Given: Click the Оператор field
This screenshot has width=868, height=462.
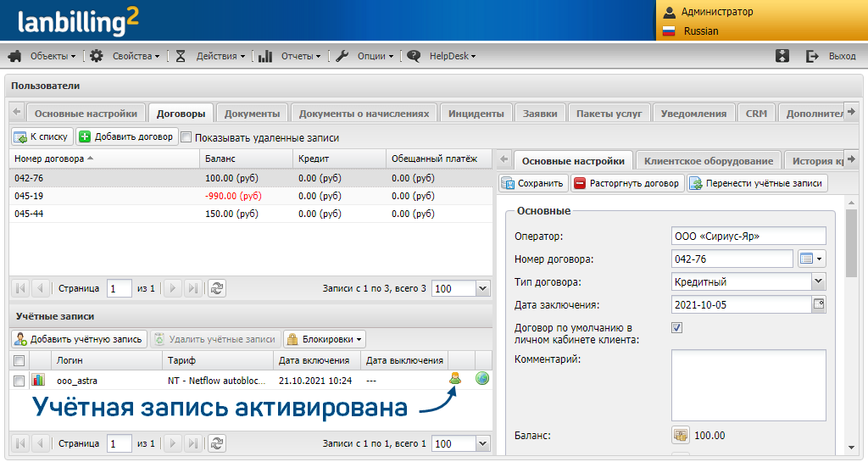Looking at the screenshot, I should pos(748,236).
